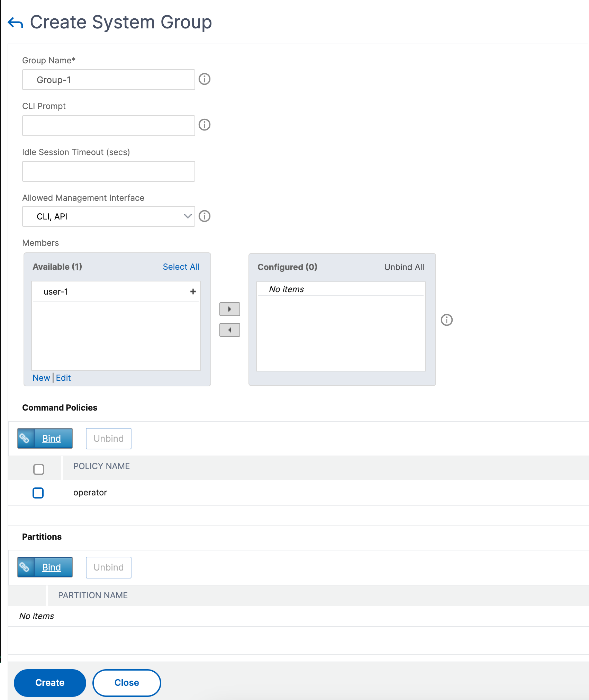Select all available members
Image resolution: width=589 pixels, height=700 pixels.
(x=181, y=267)
